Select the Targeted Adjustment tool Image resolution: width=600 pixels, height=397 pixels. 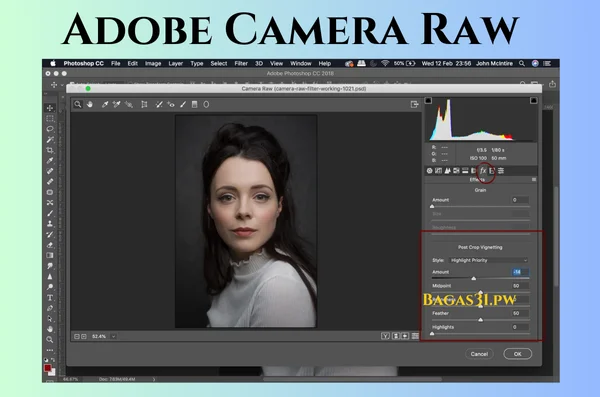[129, 104]
